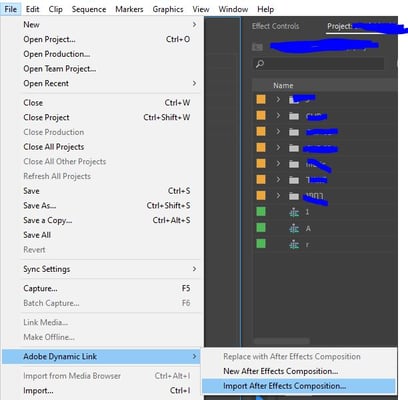Viewport: 408px width, 400px height.
Task: Click the Project panel search field
Action: point(319,64)
